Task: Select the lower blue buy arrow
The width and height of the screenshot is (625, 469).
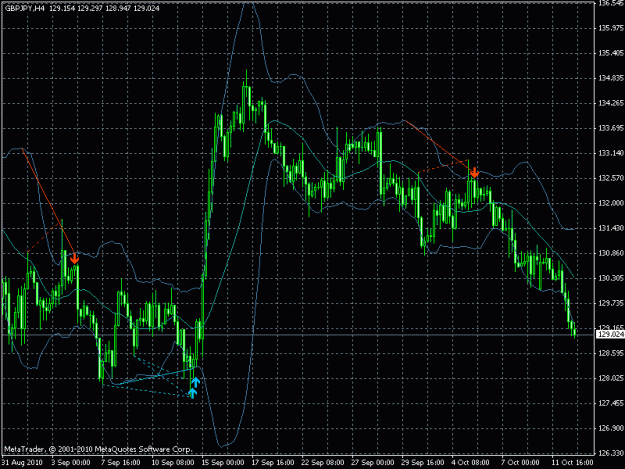Action: coord(193,393)
